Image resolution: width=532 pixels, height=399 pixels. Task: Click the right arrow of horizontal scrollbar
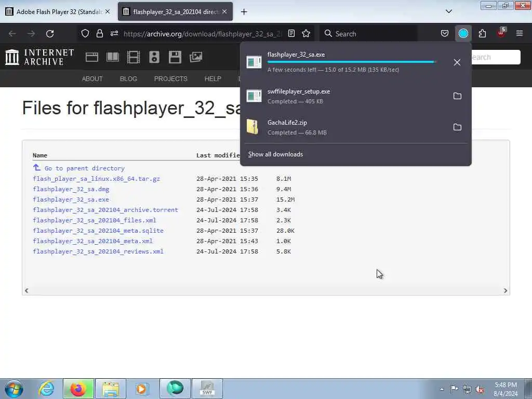tap(506, 291)
